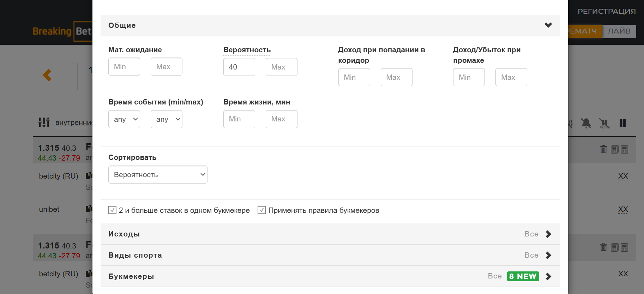The image size is (644, 294).
Task: Click the Вероятность Min field containing 40
Action: click(x=239, y=67)
